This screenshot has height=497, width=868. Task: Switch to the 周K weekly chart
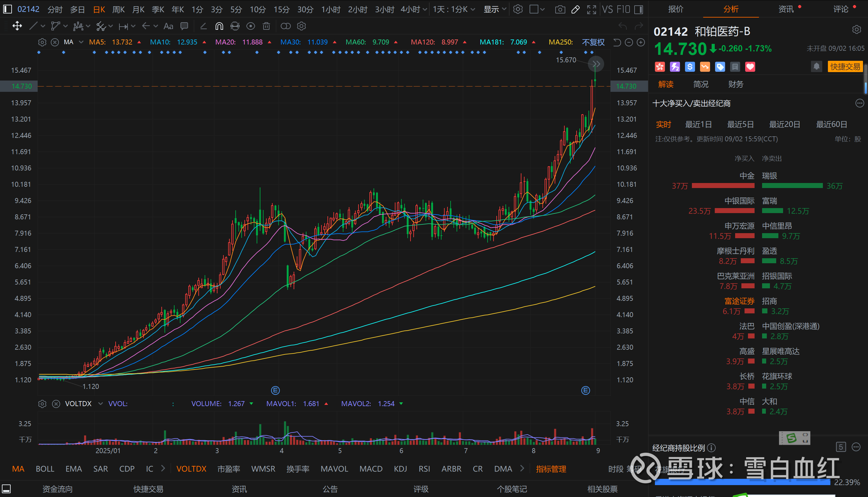[118, 9]
